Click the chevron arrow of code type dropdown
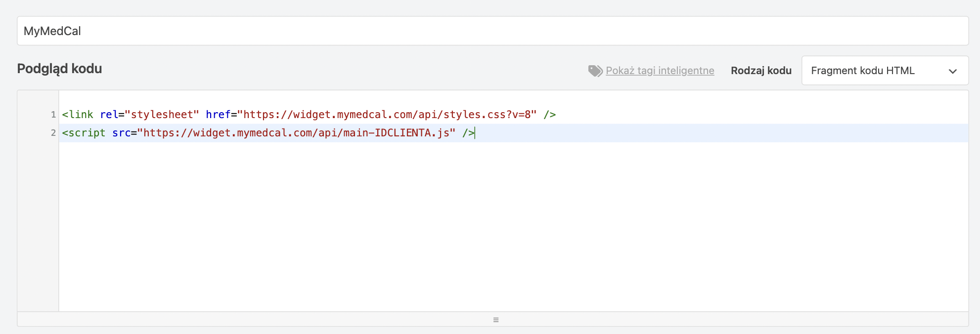Image resolution: width=980 pixels, height=334 pixels. coord(952,71)
